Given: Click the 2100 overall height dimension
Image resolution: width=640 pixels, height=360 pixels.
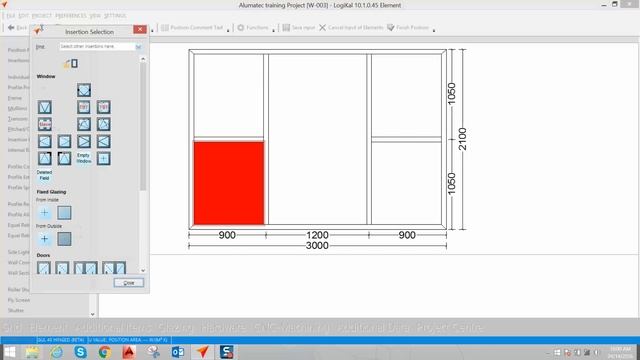Looking at the screenshot, I should (x=462, y=139).
